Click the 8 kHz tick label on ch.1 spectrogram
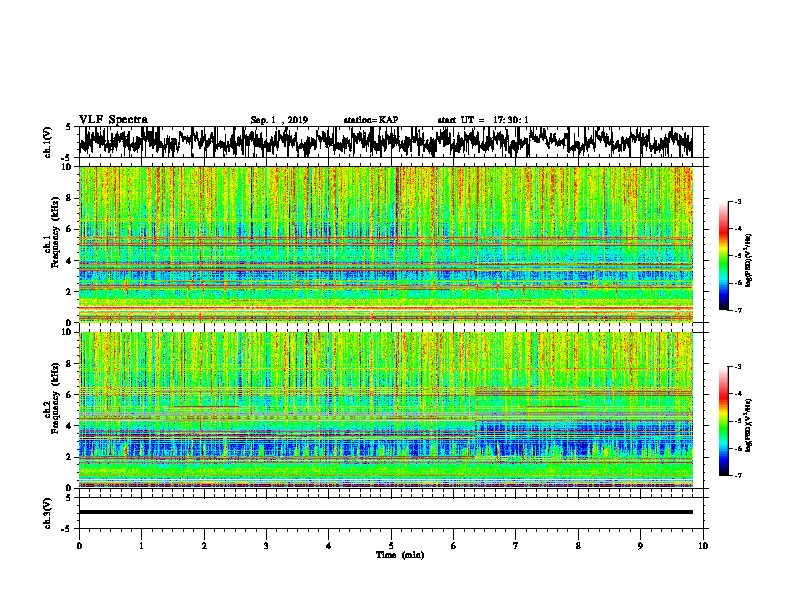 pyautogui.click(x=69, y=198)
